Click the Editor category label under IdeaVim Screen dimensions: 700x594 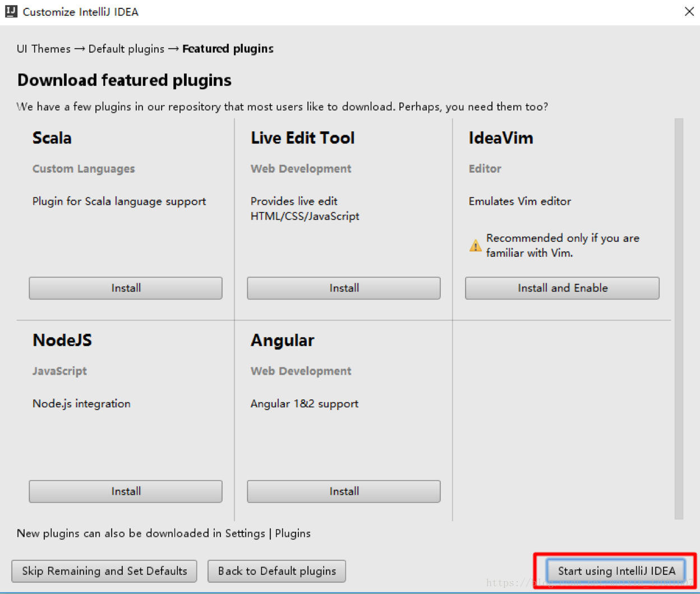(x=485, y=169)
